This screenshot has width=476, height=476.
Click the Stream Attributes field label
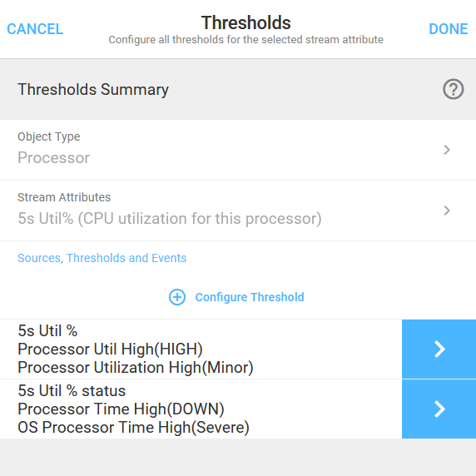64,197
